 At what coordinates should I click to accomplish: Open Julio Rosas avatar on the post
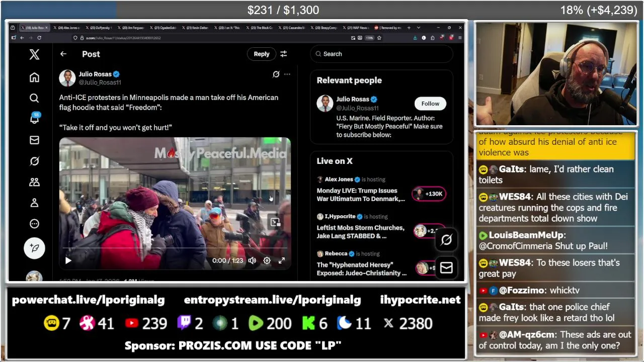[x=67, y=78]
